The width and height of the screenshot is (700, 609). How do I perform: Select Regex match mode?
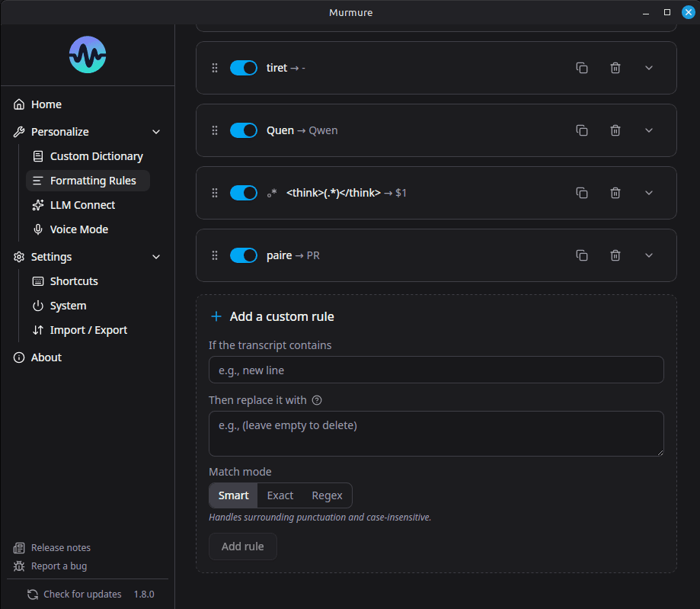(327, 495)
